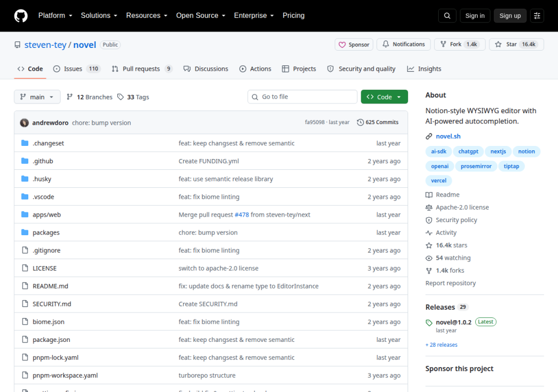Click the link chain icon beside novel.sh

click(x=429, y=136)
